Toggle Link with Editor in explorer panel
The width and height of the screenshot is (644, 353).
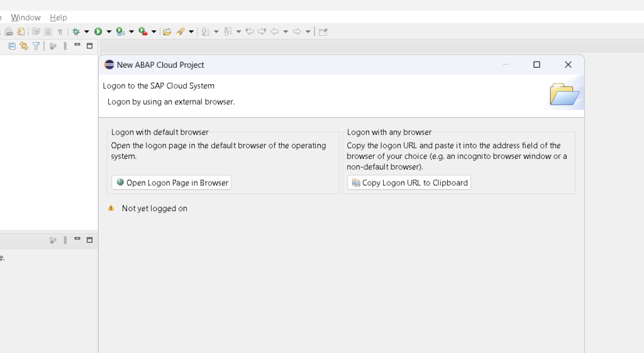[24, 46]
